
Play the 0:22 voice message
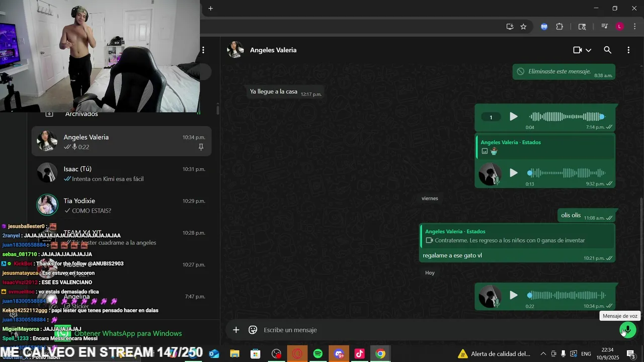513,295
